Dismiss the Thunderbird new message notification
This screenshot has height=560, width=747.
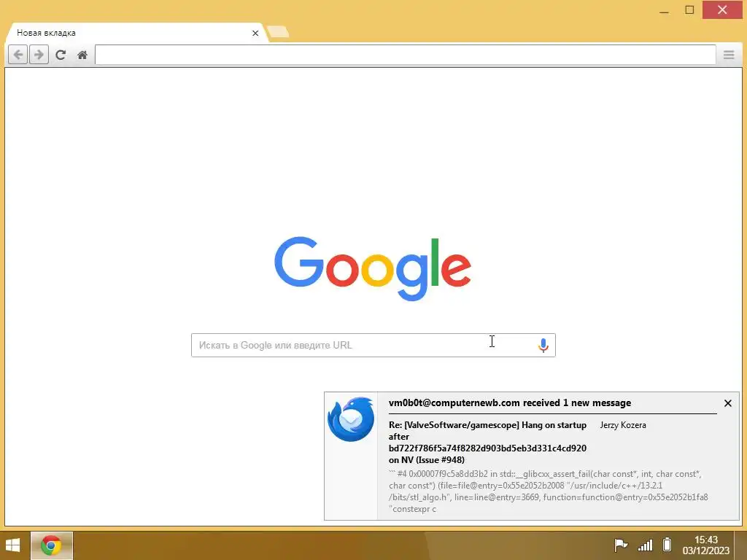click(x=727, y=403)
